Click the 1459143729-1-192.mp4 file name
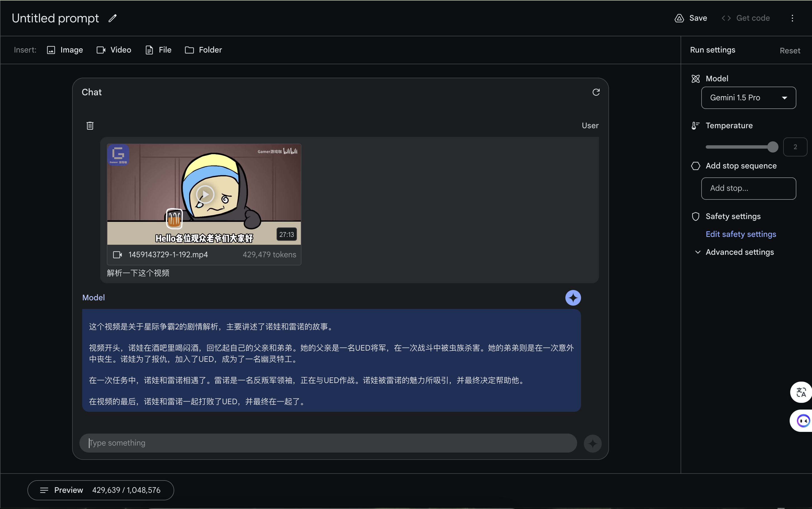 coord(168,254)
